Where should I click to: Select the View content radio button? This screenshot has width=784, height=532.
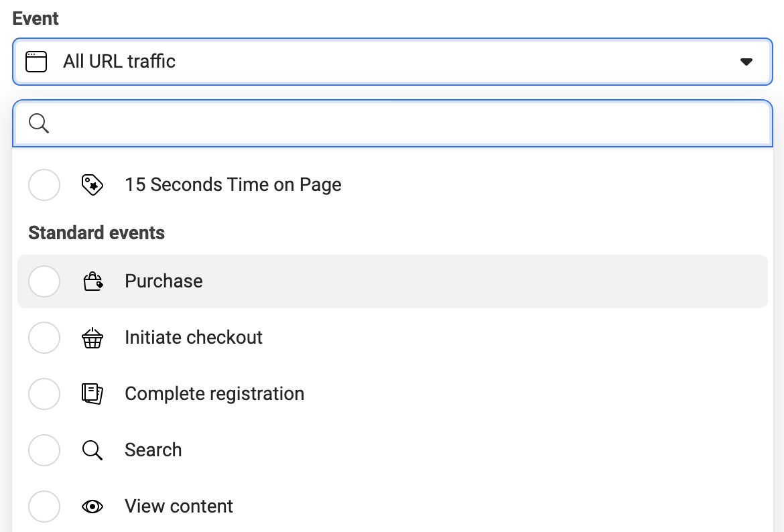44,507
